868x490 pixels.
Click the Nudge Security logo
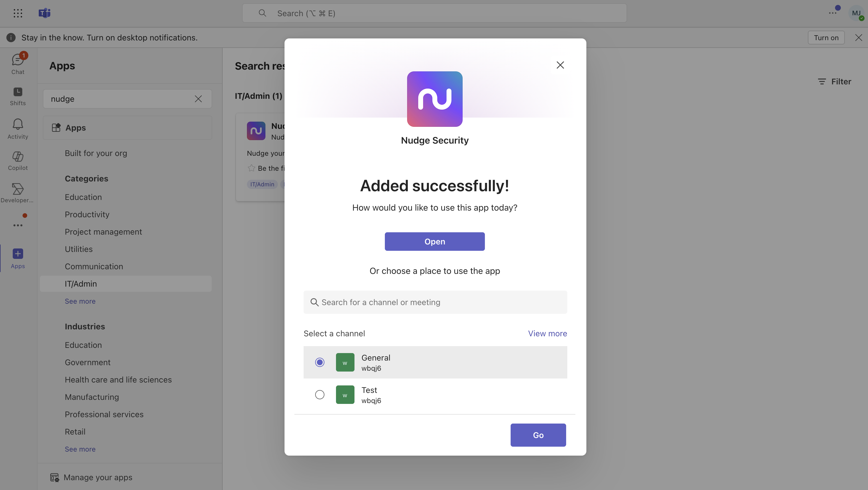coord(434,99)
